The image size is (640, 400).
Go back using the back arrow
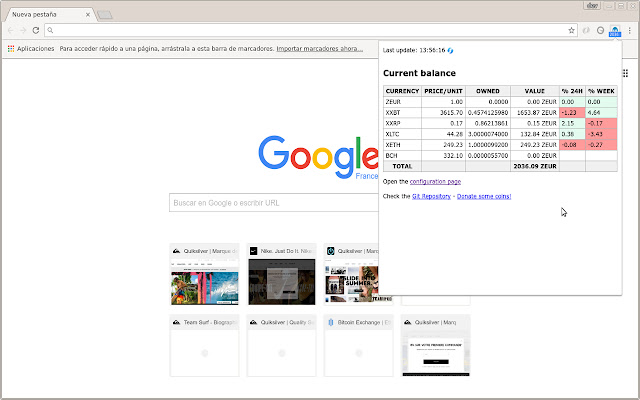11,30
